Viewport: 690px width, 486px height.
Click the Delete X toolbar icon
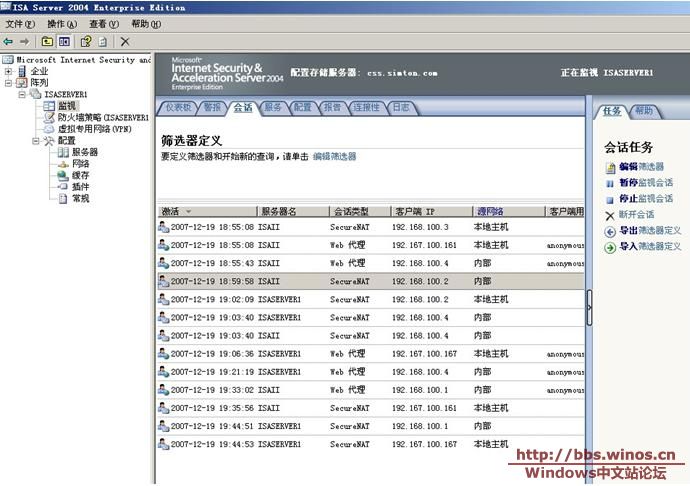(x=125, y=41)
